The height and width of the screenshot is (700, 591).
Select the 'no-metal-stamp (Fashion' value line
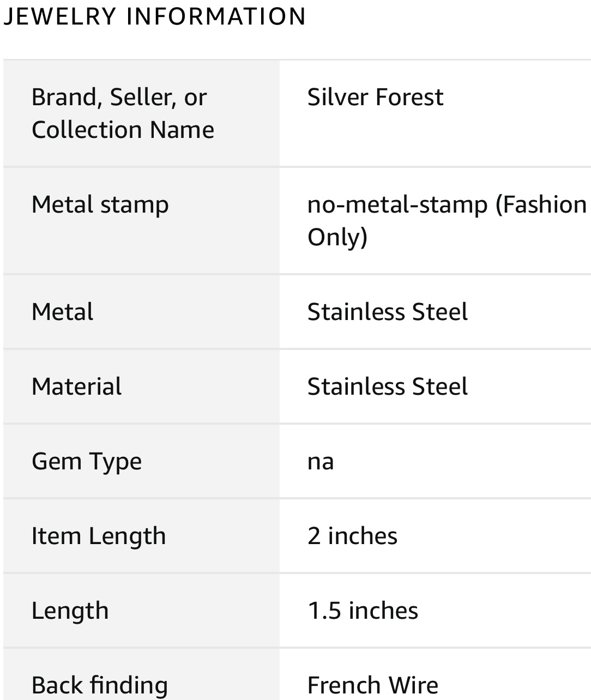click(447, 205)
